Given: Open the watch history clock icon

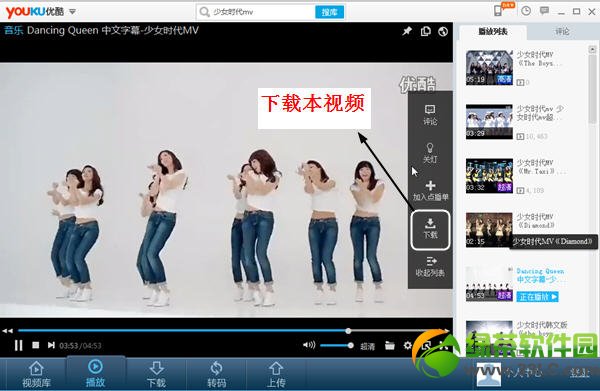Looking at the screenshot, I should tap(526, 11).
